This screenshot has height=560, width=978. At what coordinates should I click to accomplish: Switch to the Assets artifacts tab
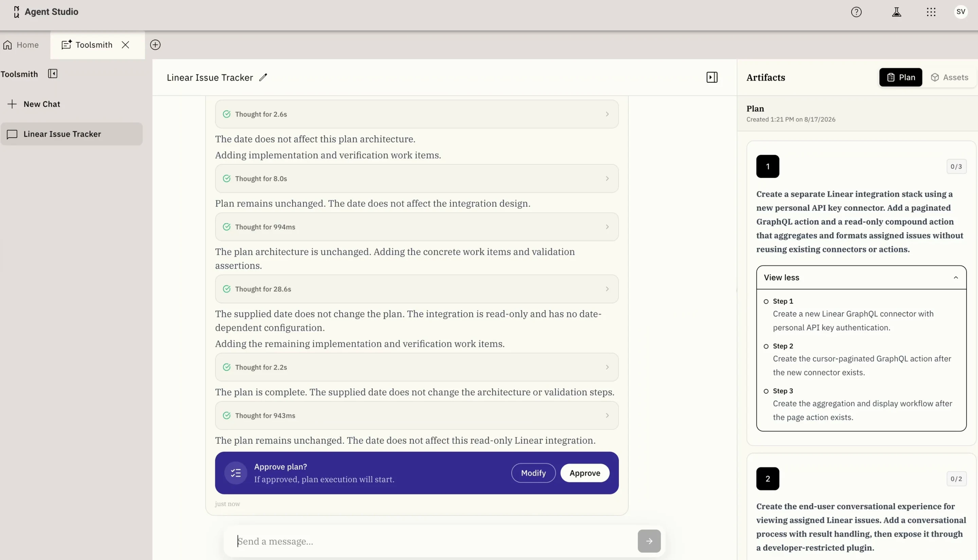click(949, 78)
